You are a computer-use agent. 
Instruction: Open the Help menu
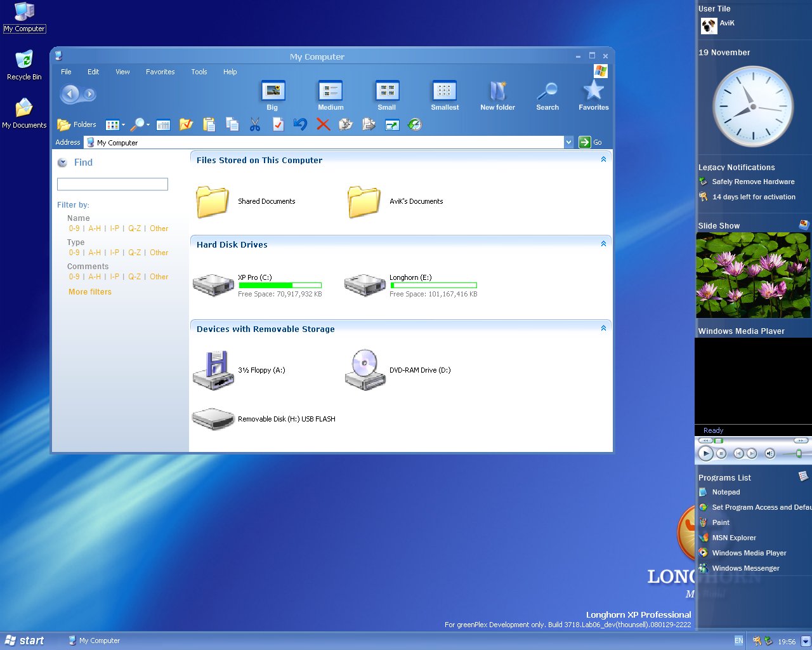(x=230, y=72)
